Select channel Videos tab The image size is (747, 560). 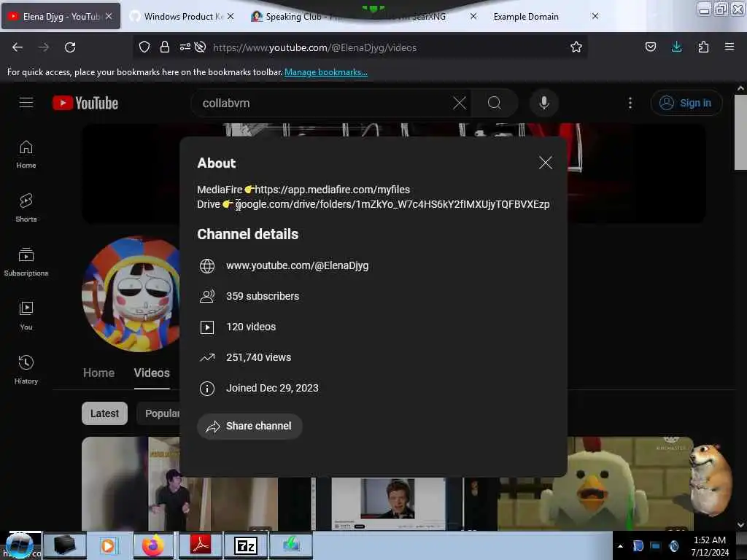[x=152, y=373]
